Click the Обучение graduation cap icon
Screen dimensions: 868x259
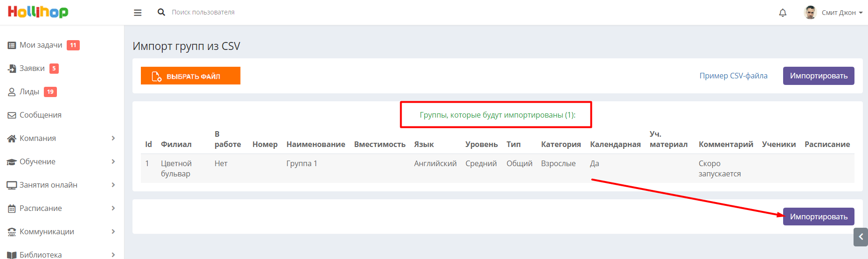pyautogui.click(x=12, y=162)
